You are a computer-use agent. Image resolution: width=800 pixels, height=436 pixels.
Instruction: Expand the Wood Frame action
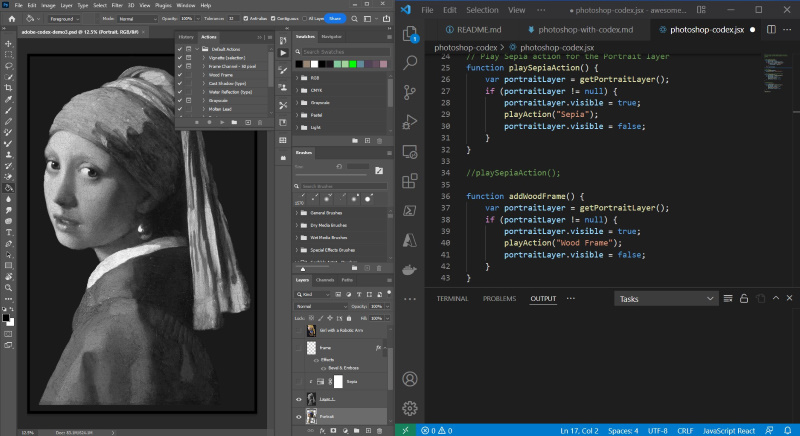[x=204, y=75]
